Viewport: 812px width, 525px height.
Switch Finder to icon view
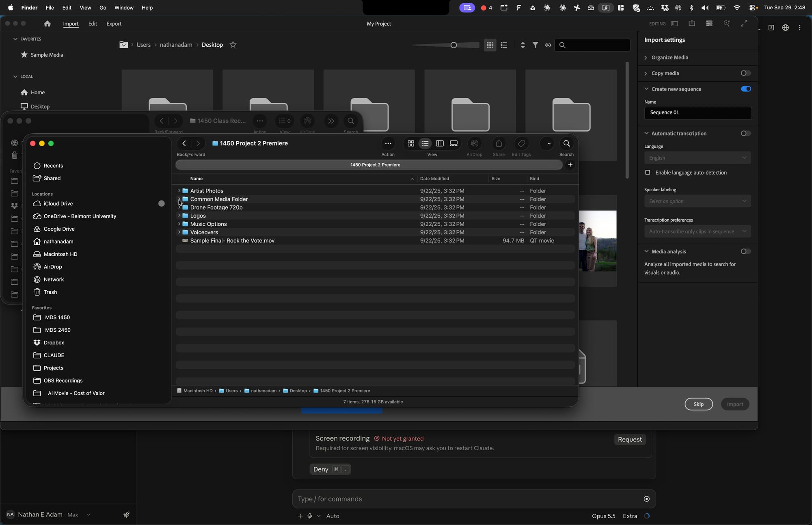click(411, 143)
